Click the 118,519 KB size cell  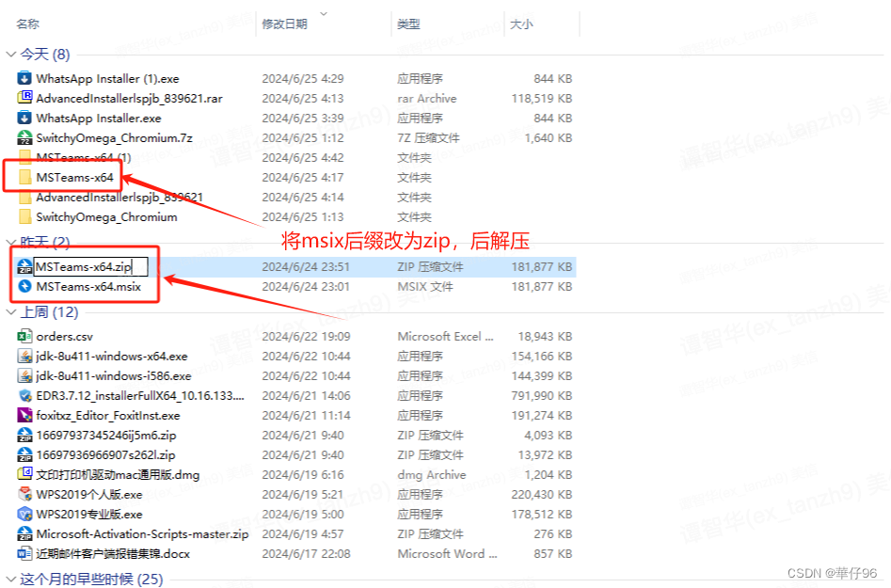click(542, 98)
